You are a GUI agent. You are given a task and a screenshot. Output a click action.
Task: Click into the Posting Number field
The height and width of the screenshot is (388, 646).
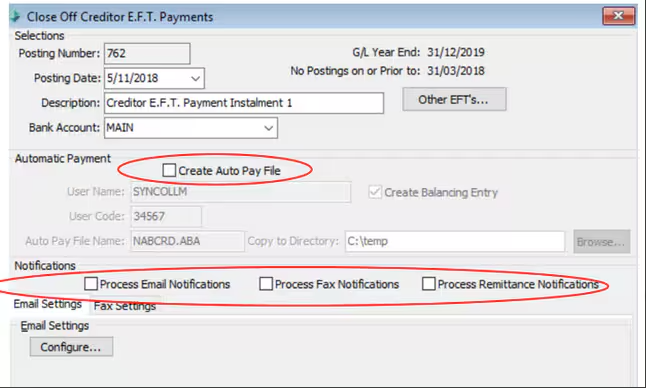pos(147,54)
